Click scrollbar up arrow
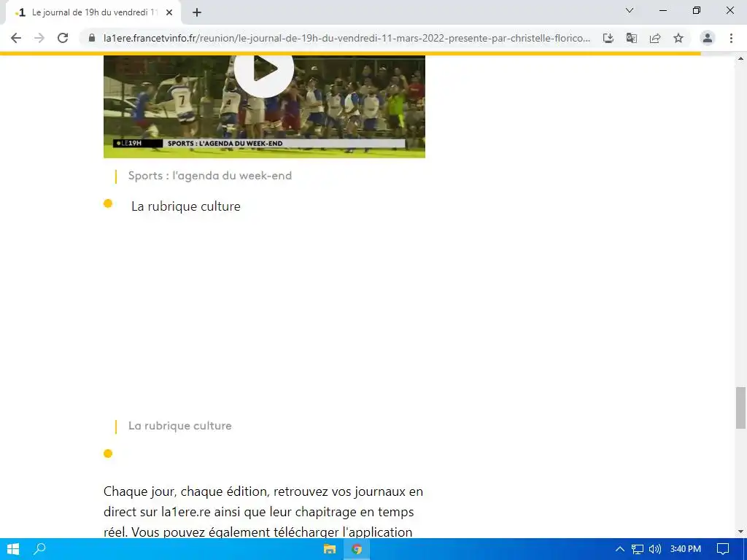The image size is (747, 560). pyautogui.click(x=740, y=59)
